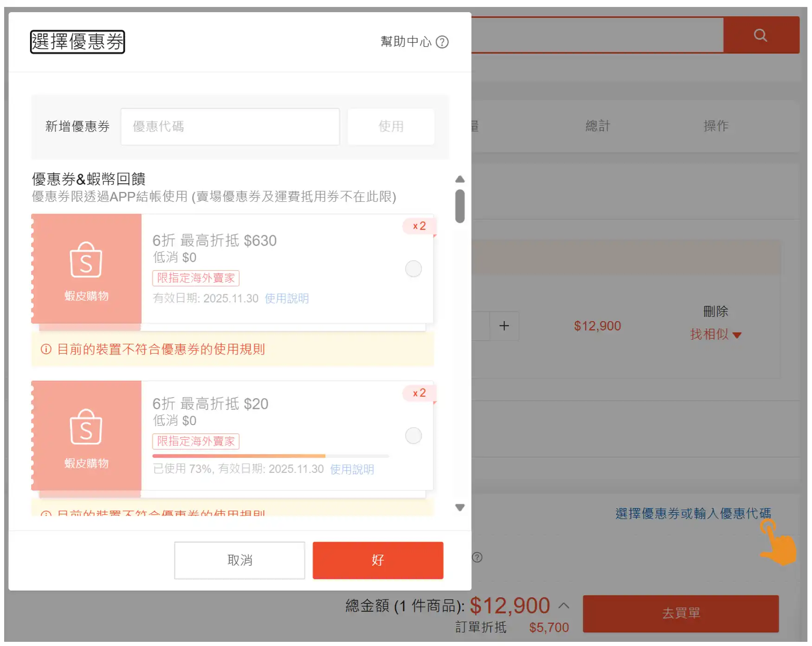Click the $12,900 item total price
The height and width of the screenshot is (646, 812).
597,326
